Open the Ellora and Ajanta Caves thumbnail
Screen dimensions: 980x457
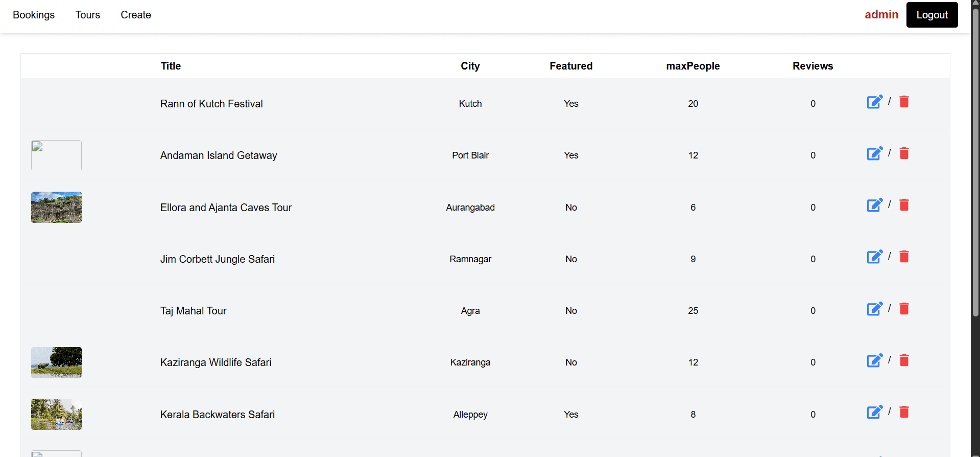(x=56, y=207)
